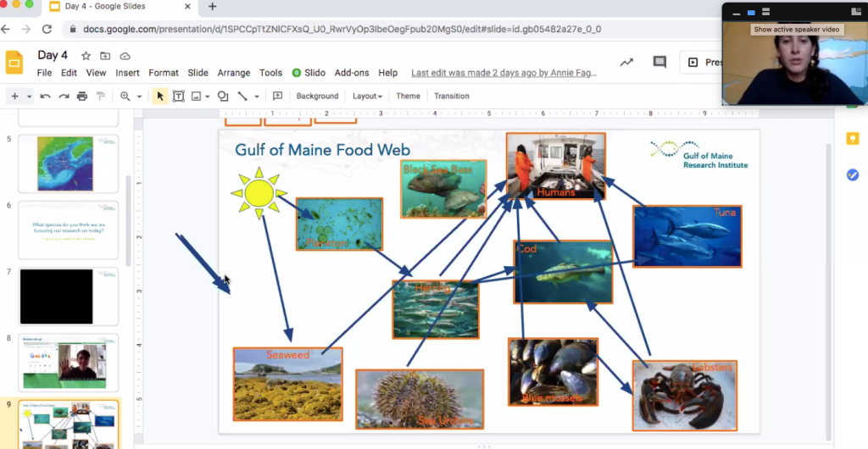Click the Background button
The image size is (868, 449).
317,97
